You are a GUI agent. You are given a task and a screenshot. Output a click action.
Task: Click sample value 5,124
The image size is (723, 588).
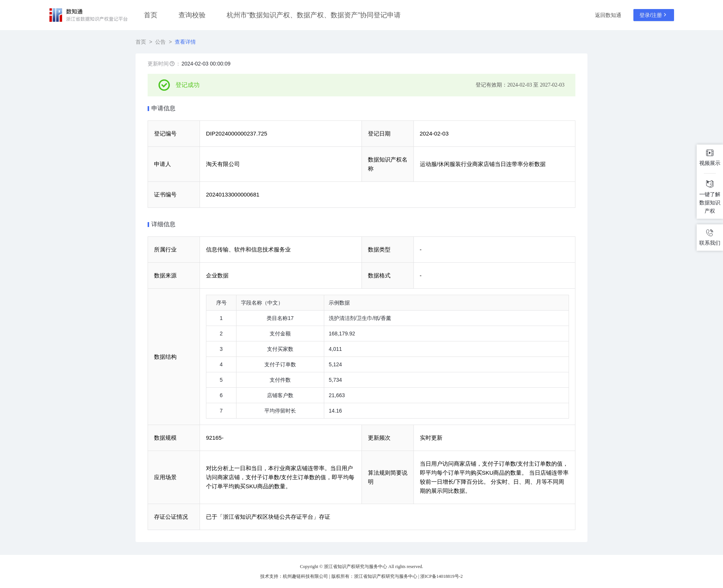coord(335,364)
